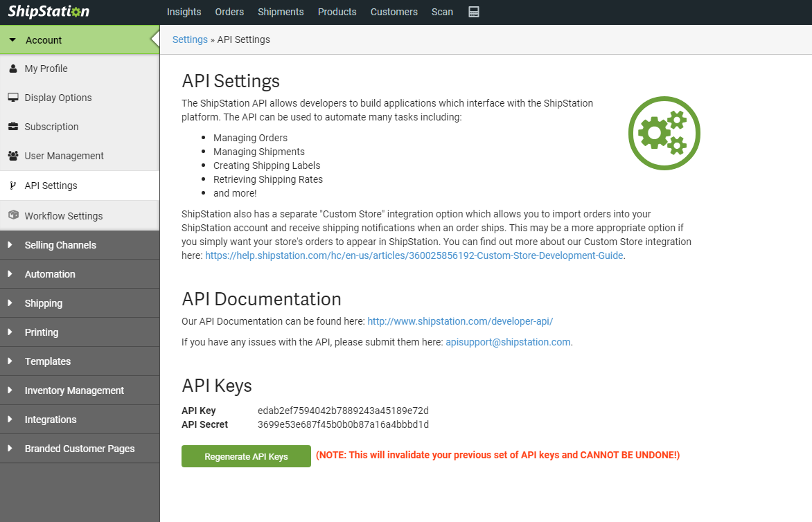Click the ShipStation logo

pyautogui.click(x=48, y=11)
